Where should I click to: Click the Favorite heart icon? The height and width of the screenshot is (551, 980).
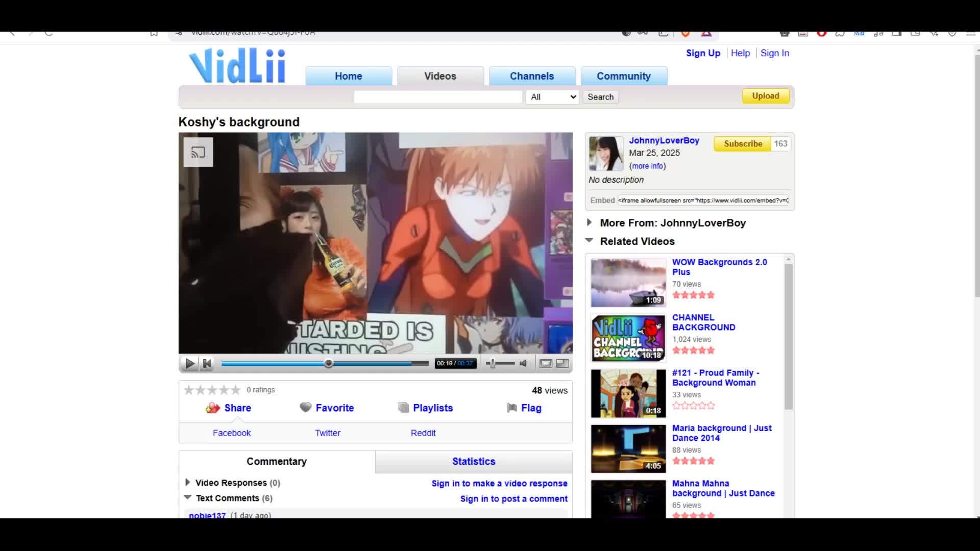(305, 407)
